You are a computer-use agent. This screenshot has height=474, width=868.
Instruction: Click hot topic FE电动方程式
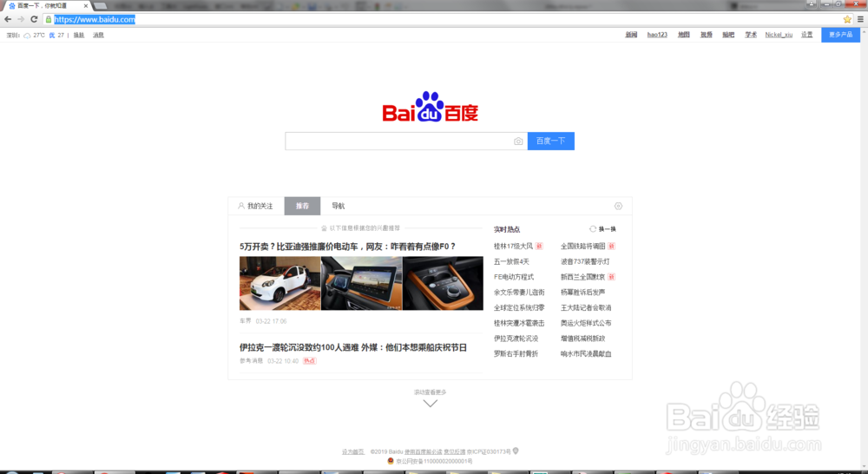[x=514, y=277]
